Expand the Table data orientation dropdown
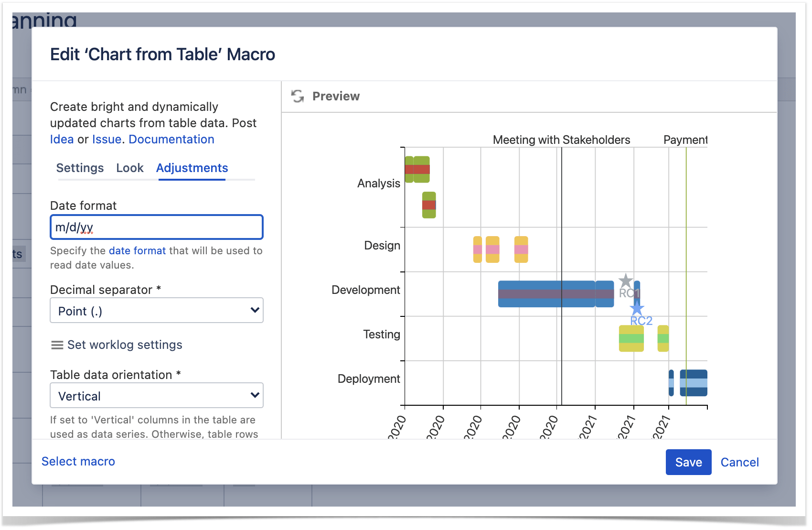This screenshot has width=812, height=530. tap(157, 396)
